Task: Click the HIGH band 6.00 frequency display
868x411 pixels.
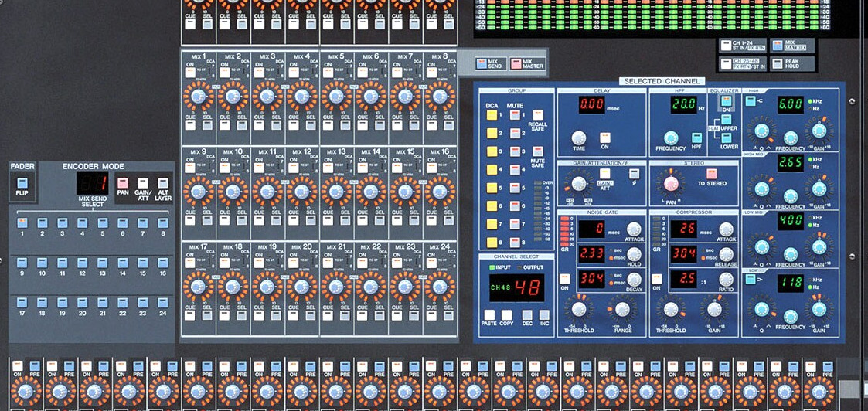Action: coord(790,104)
